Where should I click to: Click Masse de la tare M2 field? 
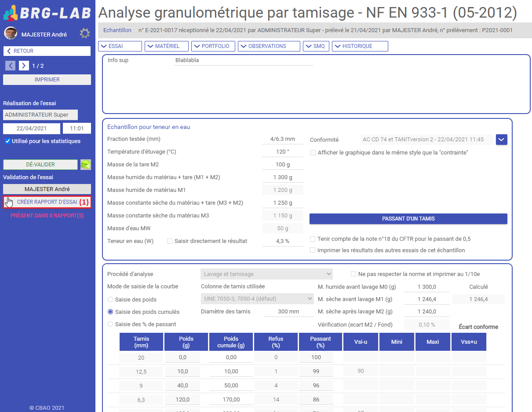283,165
